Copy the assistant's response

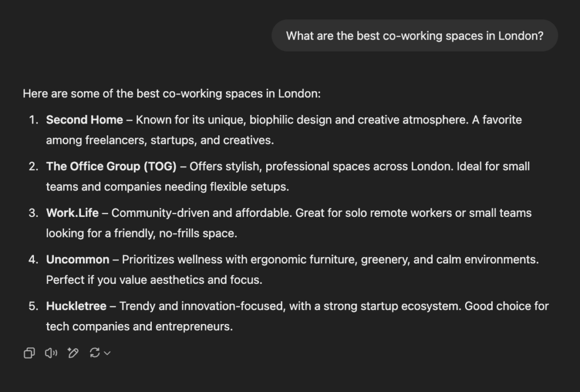coord(29,353)
